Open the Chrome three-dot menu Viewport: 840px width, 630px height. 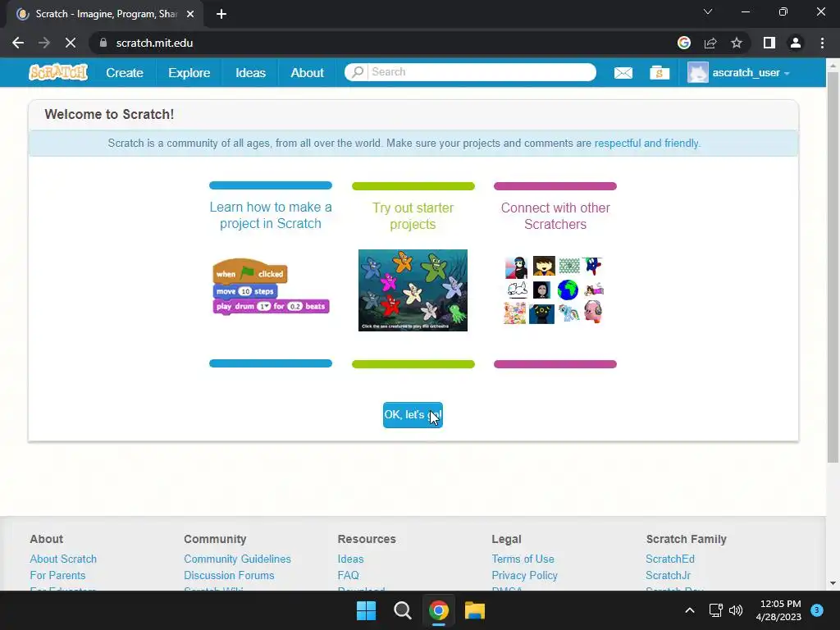coord(822,43)
